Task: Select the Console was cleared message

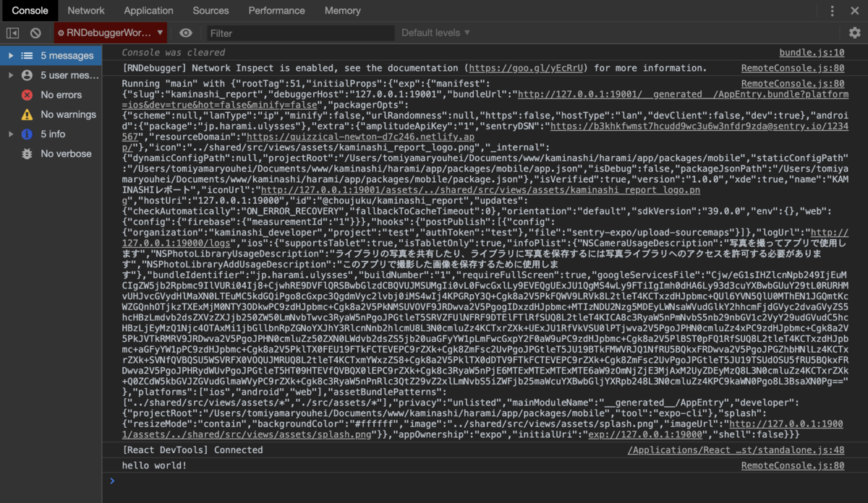Action: 174,53
